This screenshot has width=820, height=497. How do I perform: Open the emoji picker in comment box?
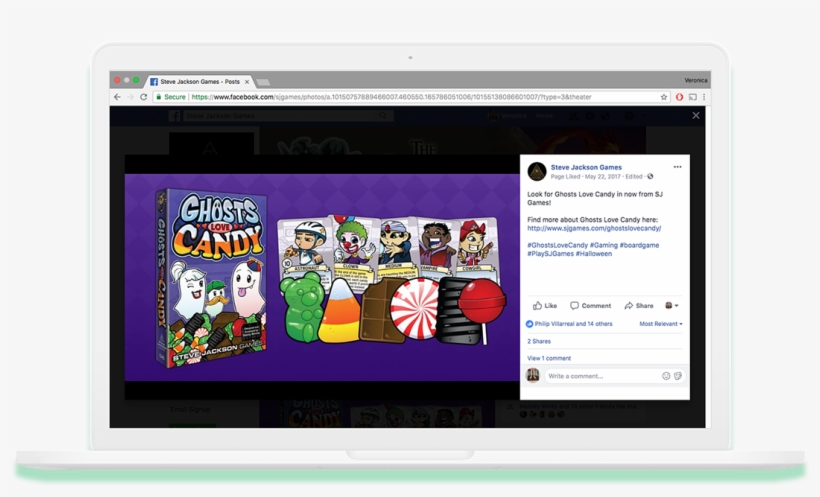666,376
